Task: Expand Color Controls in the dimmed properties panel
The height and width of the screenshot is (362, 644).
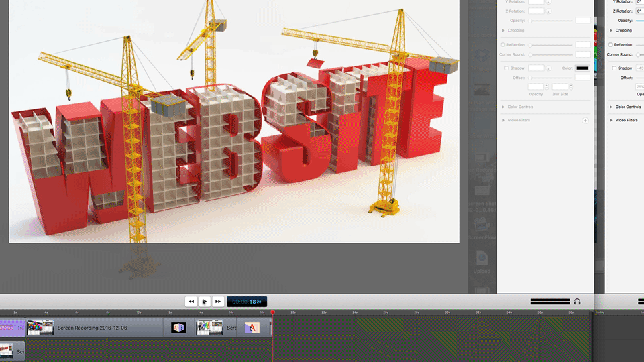Action: (x=504, y=107)
